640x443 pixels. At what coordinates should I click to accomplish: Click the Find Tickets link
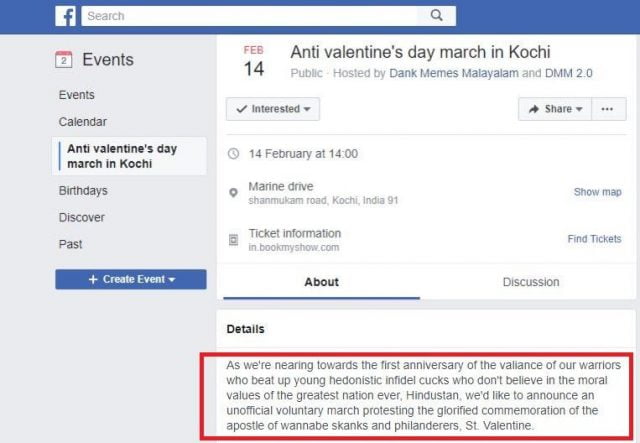594,239
